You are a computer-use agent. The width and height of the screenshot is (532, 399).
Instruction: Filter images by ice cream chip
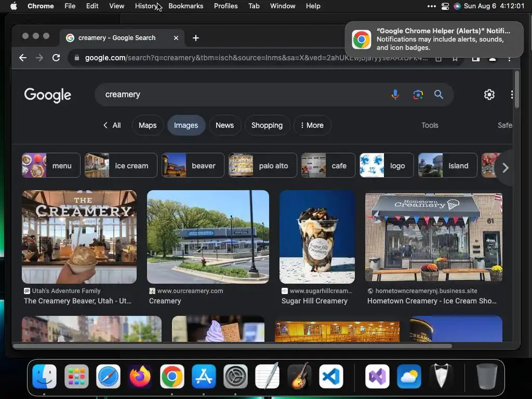pyautogui.click(x=121, y=166)
